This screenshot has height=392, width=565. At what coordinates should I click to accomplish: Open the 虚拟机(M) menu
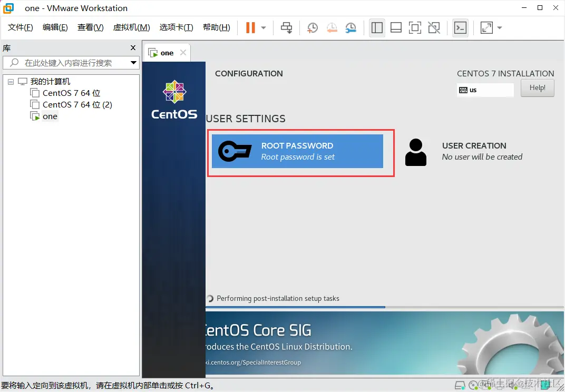point(131,27)
